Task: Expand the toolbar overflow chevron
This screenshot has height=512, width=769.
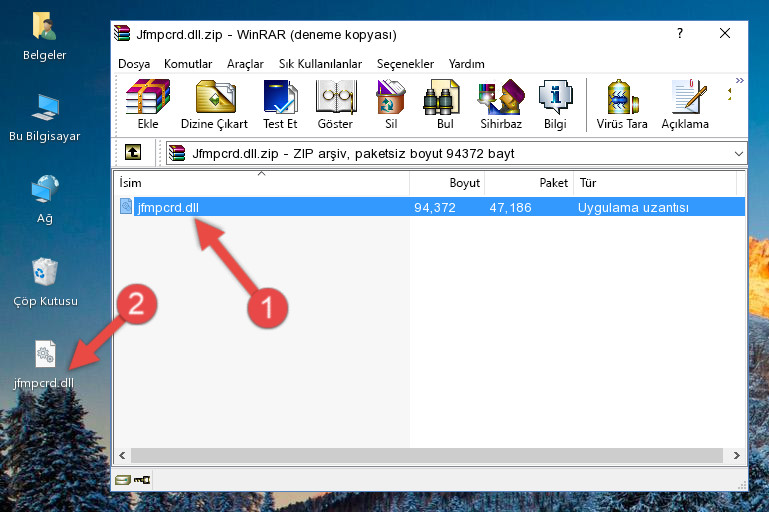Action: (x=740, y=80)
